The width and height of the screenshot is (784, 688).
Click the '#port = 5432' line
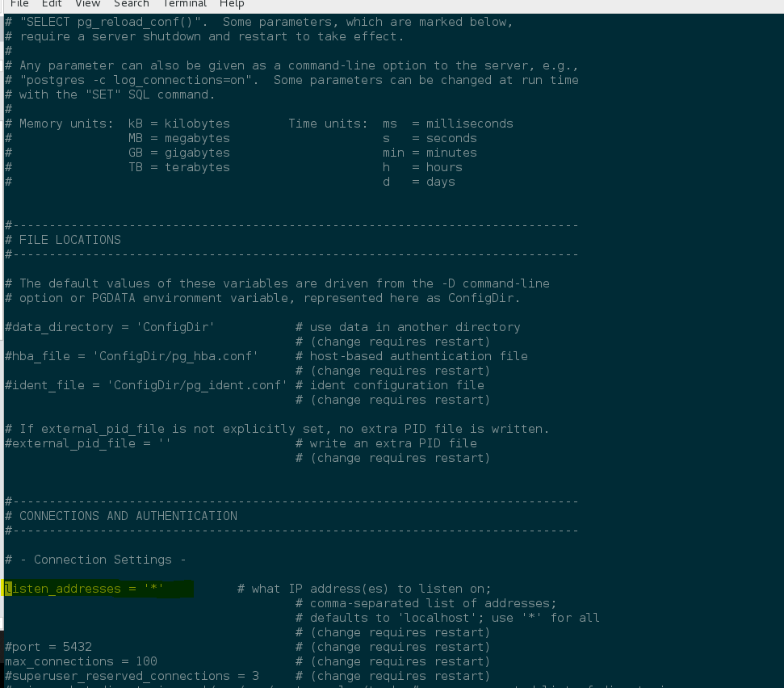(48, 647)
